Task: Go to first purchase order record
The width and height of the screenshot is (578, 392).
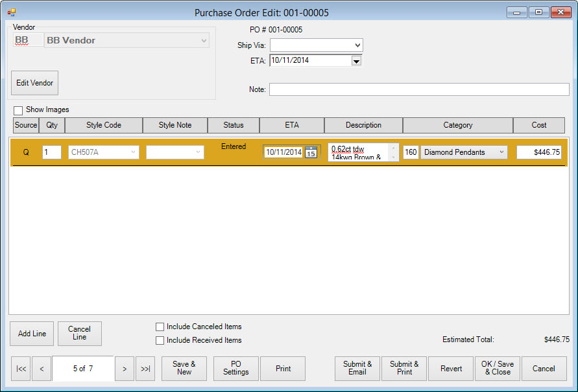Action: click(21, 369)
